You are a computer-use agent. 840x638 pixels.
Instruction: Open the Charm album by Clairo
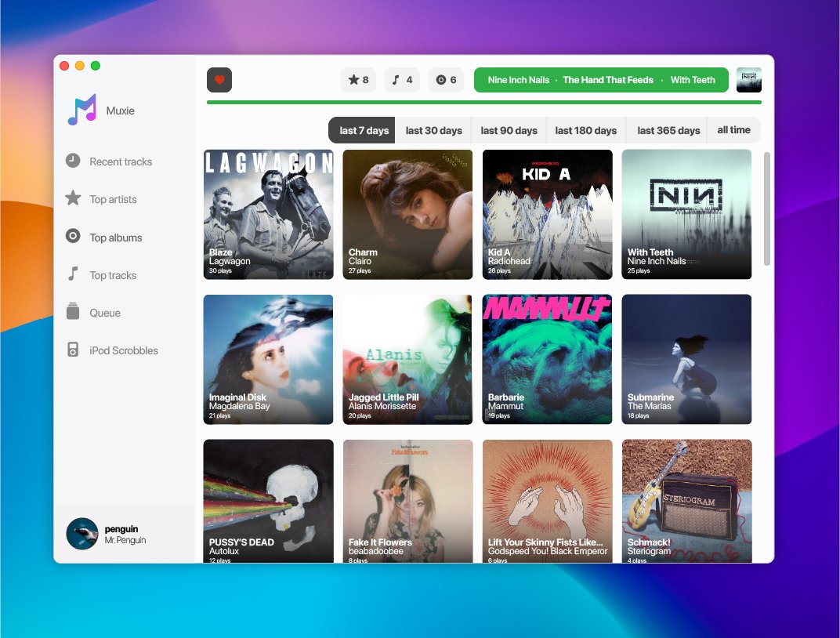(407, 214)
